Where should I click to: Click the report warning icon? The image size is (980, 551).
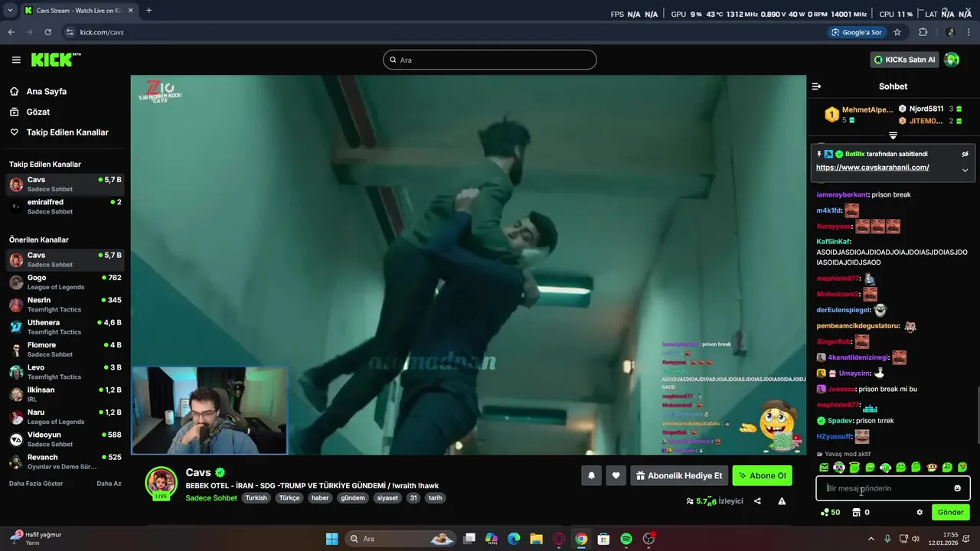coord(782,501)
